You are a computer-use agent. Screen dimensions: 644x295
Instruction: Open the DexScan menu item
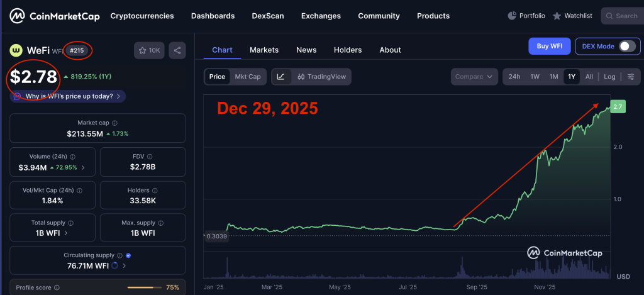[268, 16]
